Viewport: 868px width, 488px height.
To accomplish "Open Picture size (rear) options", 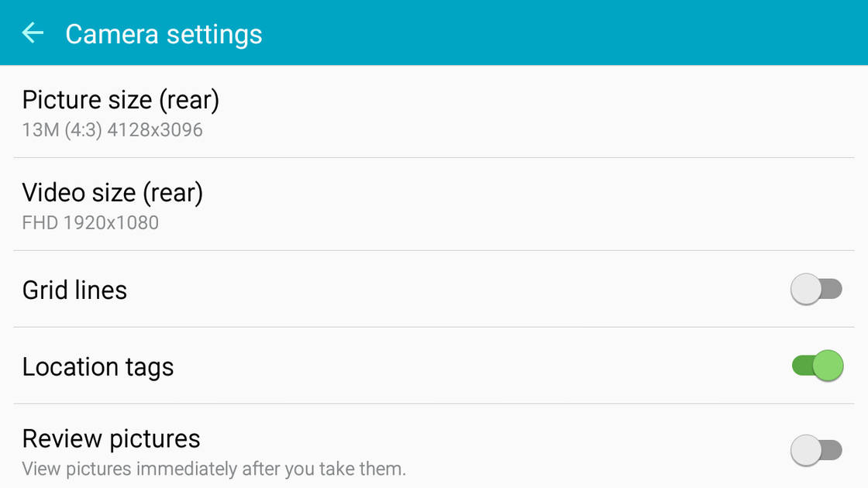I will point(121,100).
